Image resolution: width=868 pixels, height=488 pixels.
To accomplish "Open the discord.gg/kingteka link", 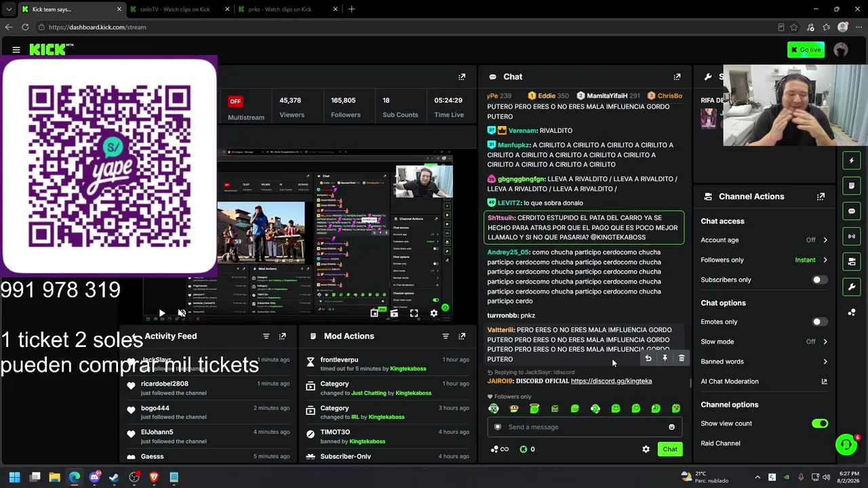I will coord(611,381).
